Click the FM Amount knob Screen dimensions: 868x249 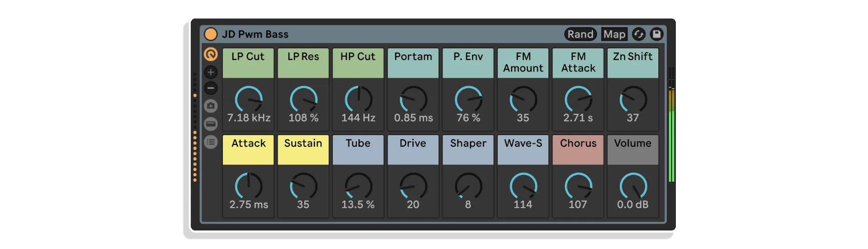tap(523, 99)
